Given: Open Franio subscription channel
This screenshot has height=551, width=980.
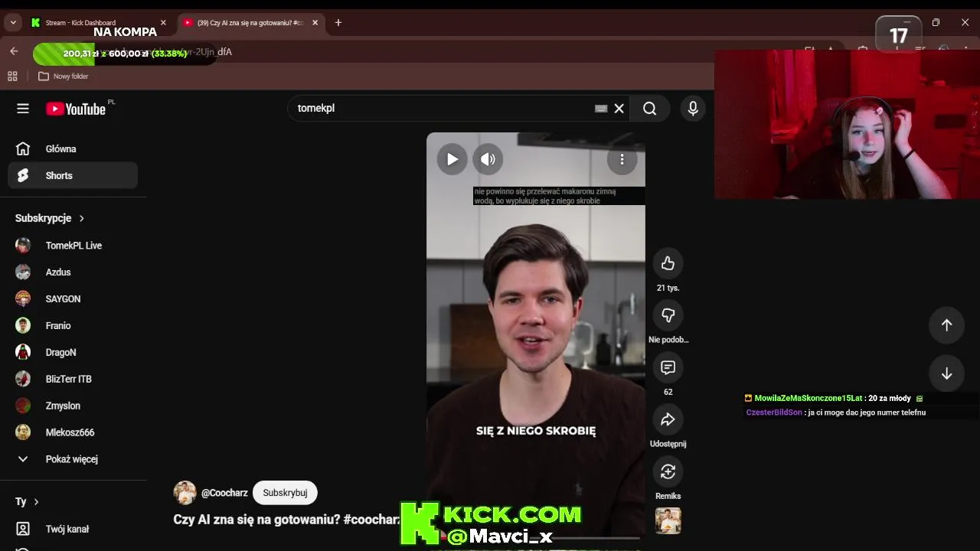Looking at the screenshot, I should 73,325.
